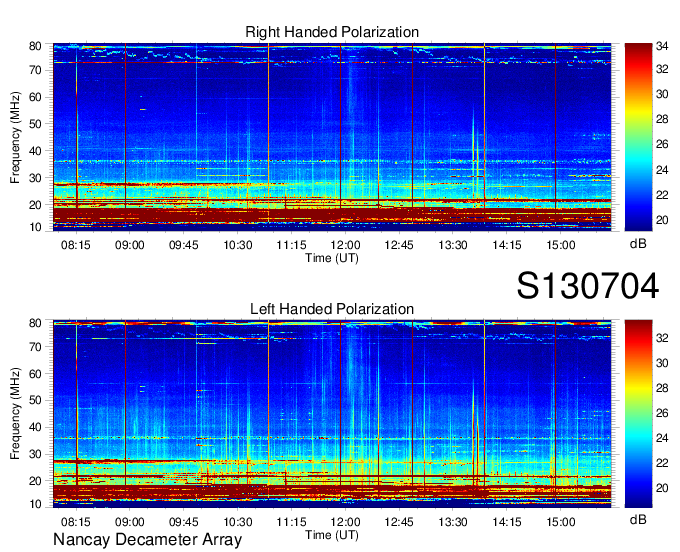Image resolution: width=680 pixels, height=552 pixels.
Task: Click the "Right Handed Polarization" plot title
Action: point(332,32)
